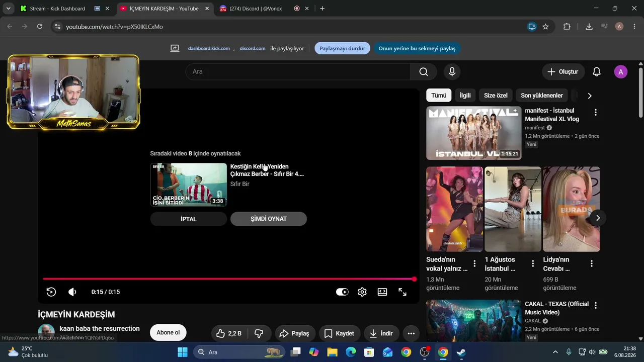This screenshot has height=362, width=644.
Task: Open File Explorer from the taskbar
Action: (333, 352)
